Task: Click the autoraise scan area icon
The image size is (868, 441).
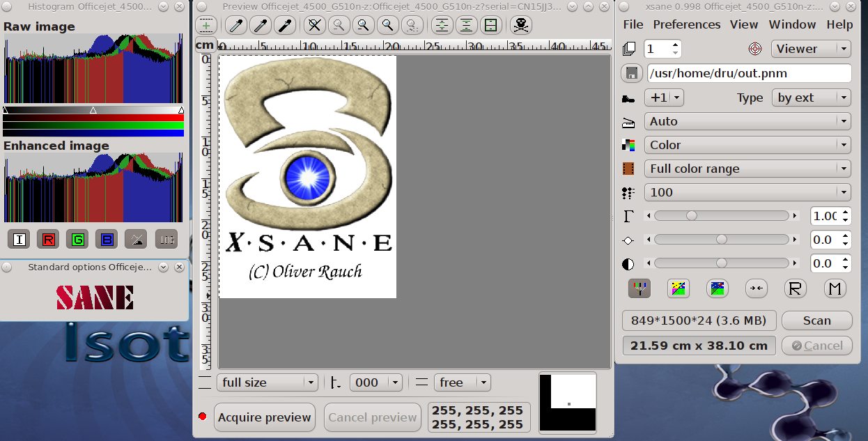Action: tap(466, 26)
